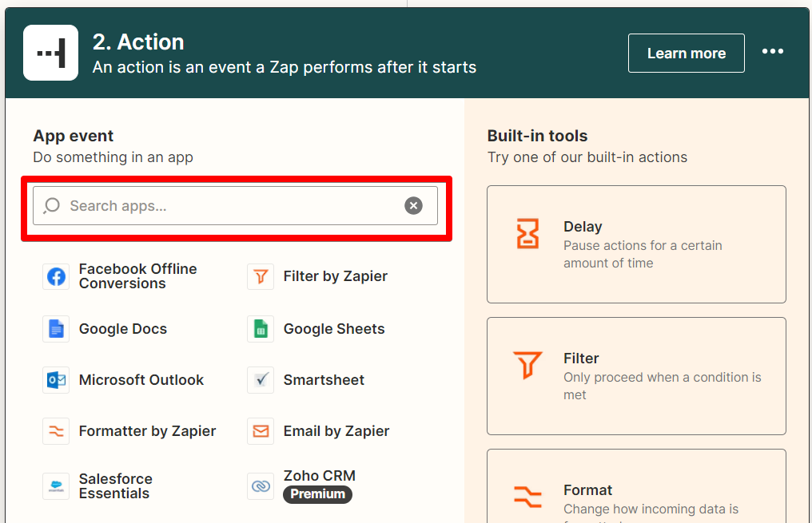Open the Delay built-in tool card
This screenshot has width=812, height=523.
click(636, 244)
